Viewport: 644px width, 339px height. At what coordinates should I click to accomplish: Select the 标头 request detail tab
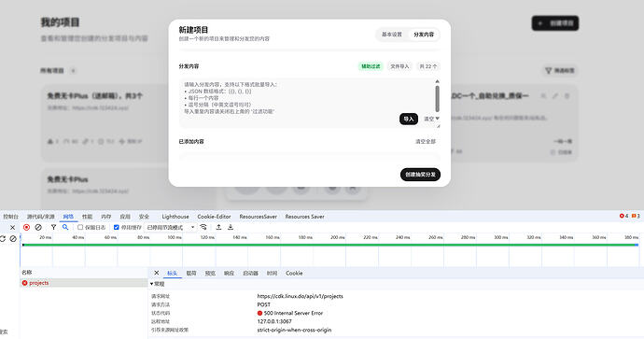coord(172,274)
